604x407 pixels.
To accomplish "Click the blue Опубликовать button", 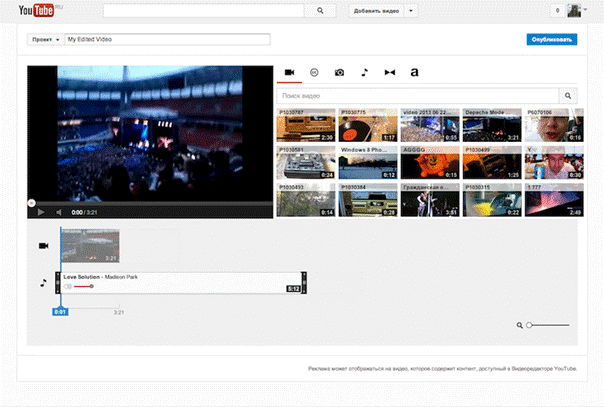I will pos(552,39).
